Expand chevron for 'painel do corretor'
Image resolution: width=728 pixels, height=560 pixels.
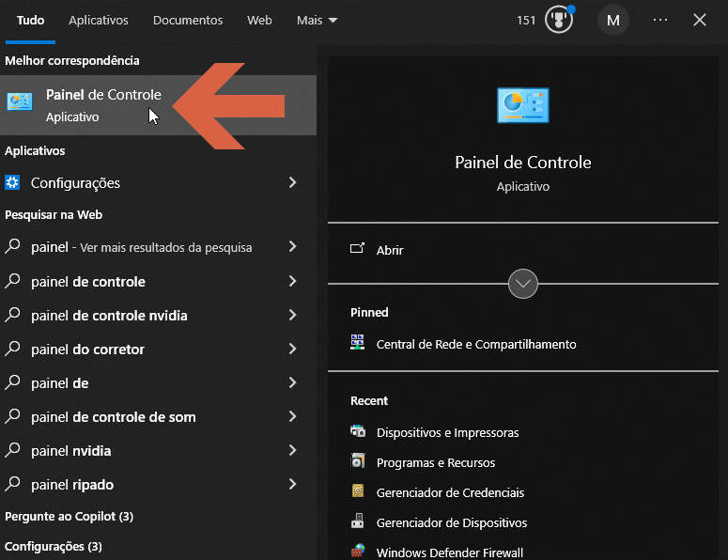pyautogui.click(x=292, y=349)
